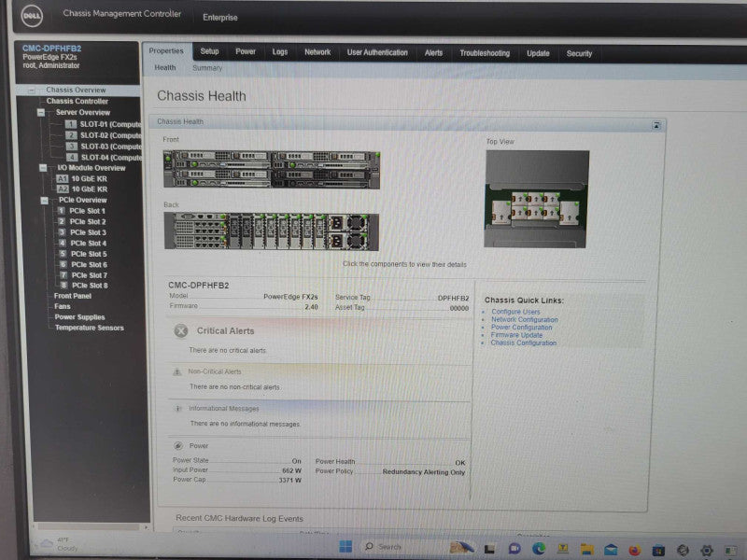This screenshot has height=560, width=747.
Task: Click SLOT-03 number 3 icon in tree
Action: point(72,147)
